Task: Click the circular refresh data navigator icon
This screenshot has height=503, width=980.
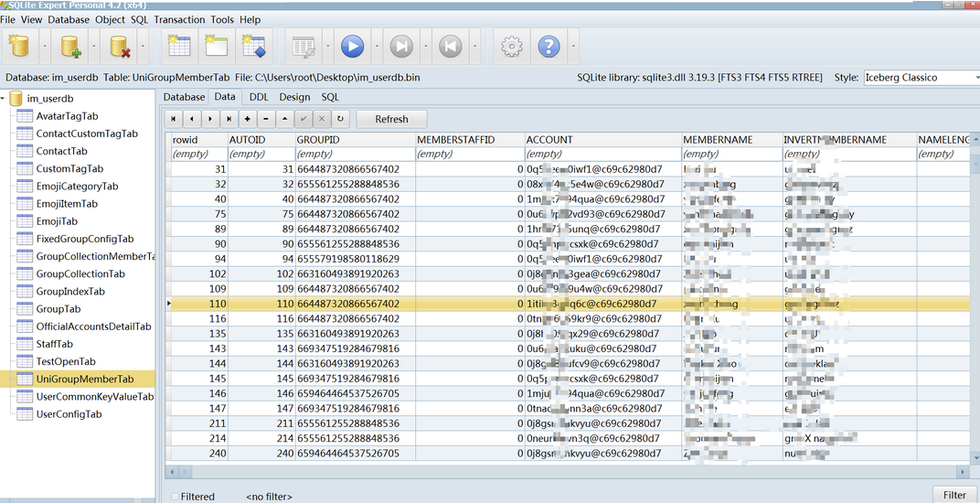Action: coord(341,119)
